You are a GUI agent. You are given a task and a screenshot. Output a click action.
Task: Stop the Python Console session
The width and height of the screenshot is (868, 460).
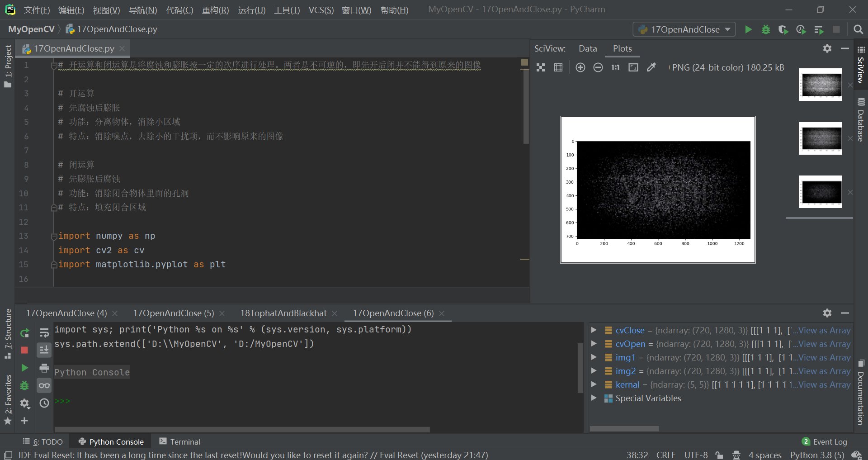[25, 350]
